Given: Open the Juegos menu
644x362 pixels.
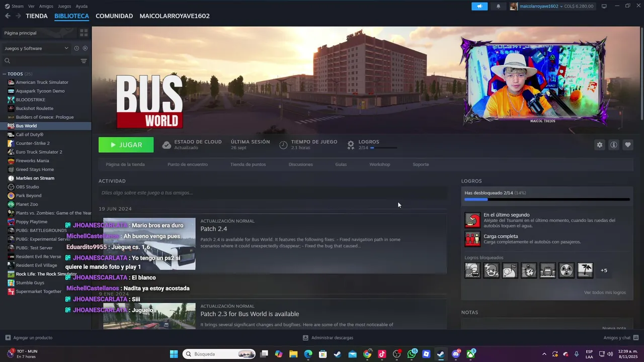Looking at the screenshot, I should pos(64,6).
